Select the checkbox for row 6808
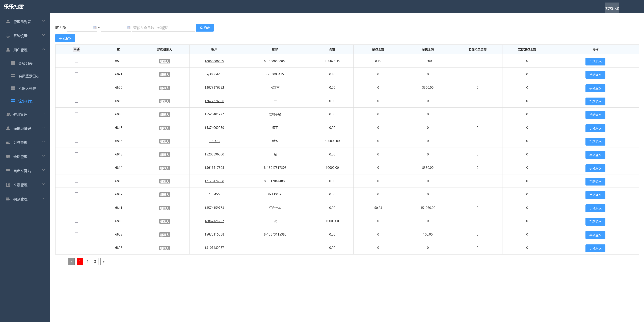The height and width of the screenshot is (322, 644). [76, 248]
